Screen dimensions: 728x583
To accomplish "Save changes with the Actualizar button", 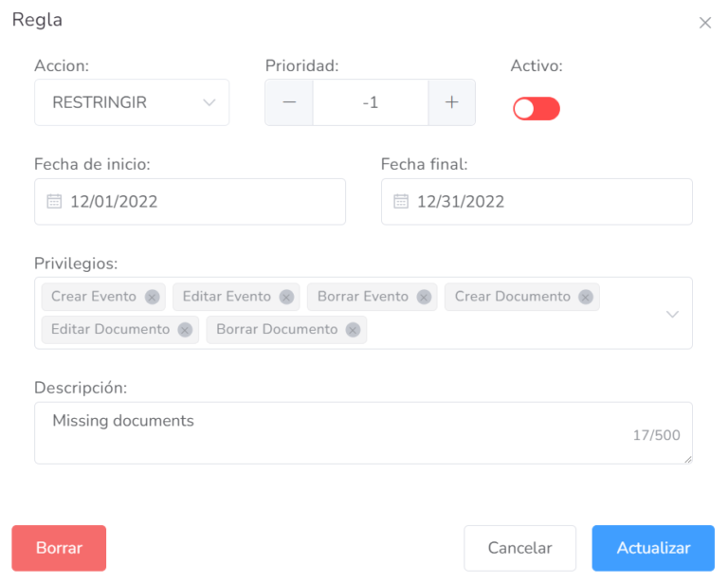I will coord(653,548).
